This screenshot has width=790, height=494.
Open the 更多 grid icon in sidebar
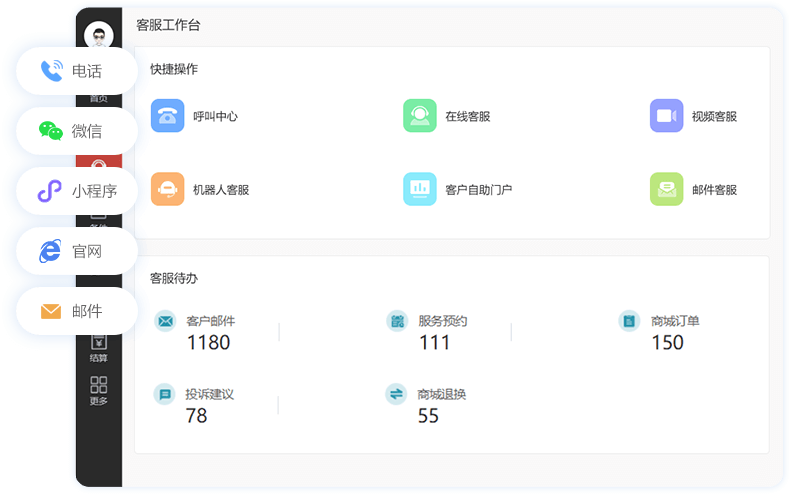click(99, 385)
